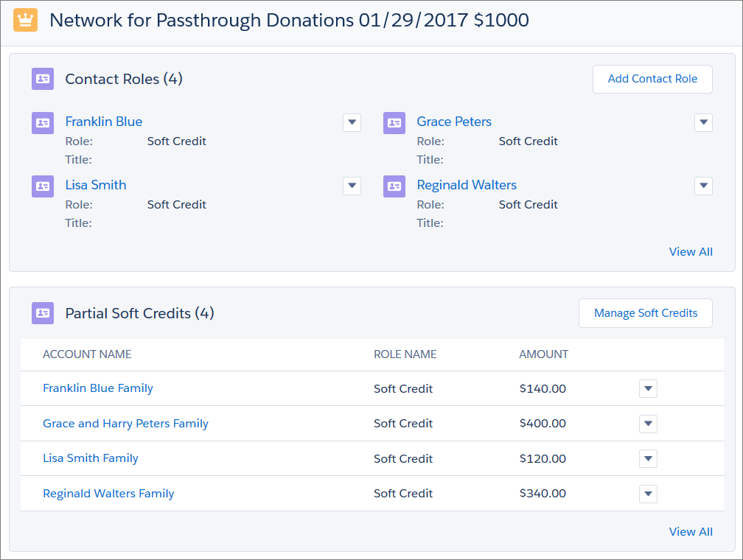The width and height of the screenshot is (743, 560).
Task: Click the opportunity crown icon in header
Action: [26, 20]
